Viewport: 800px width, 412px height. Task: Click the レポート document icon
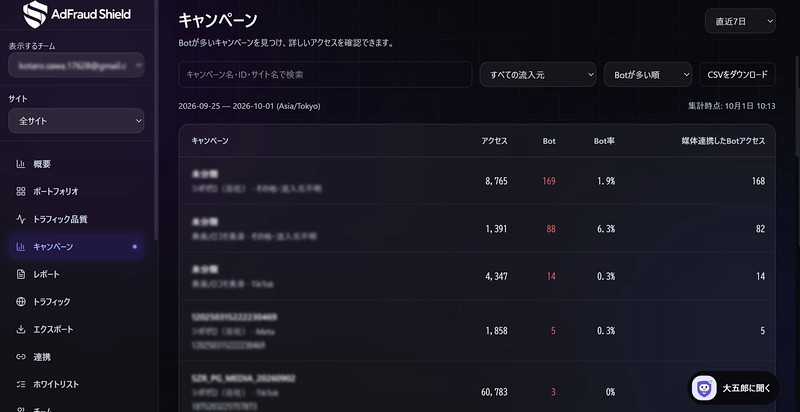(x=21, y=274)
